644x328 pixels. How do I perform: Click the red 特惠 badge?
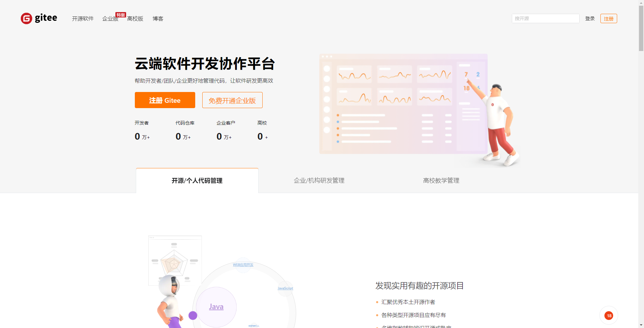tap(120, 15)
